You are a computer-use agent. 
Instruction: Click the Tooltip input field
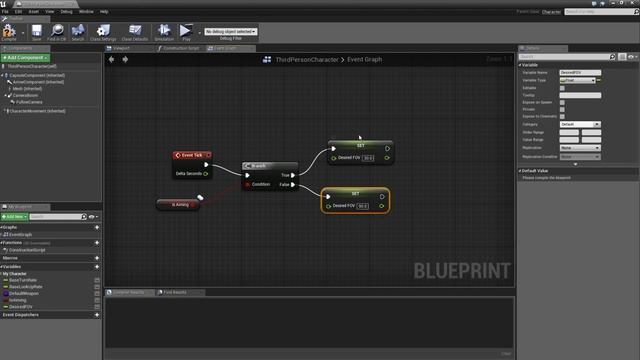point(580,96)
